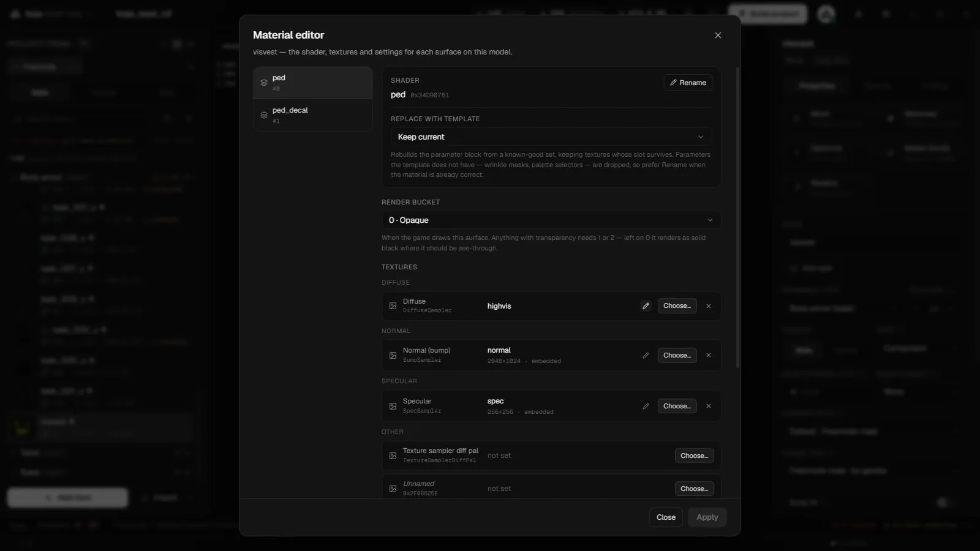980x551 pixels.
Task: Click the image icon beside Diffuse
Action: pos(393,306)
